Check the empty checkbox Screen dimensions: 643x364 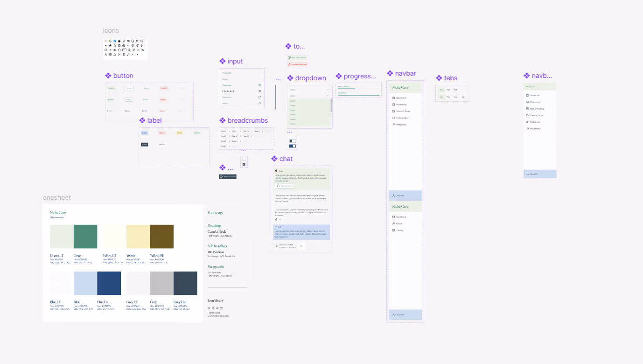click(244, 160)
